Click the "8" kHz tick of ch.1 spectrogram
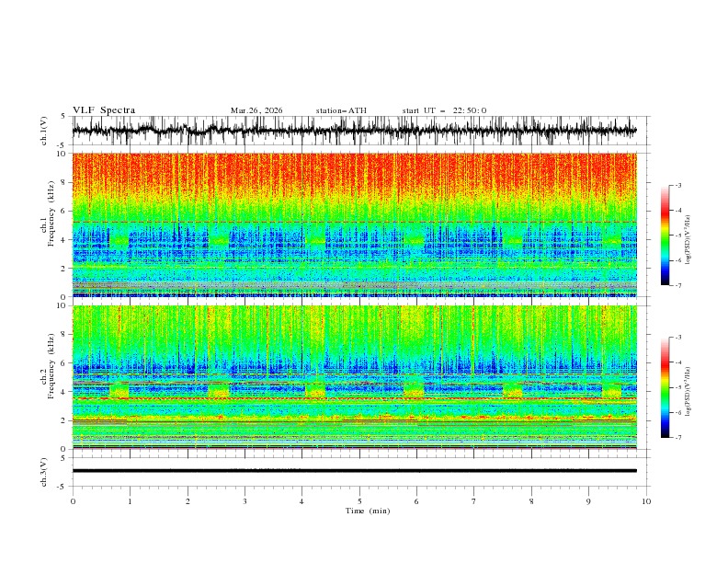Image resolution: width=728 pixels, height=563 pixels. coord(64,182)
